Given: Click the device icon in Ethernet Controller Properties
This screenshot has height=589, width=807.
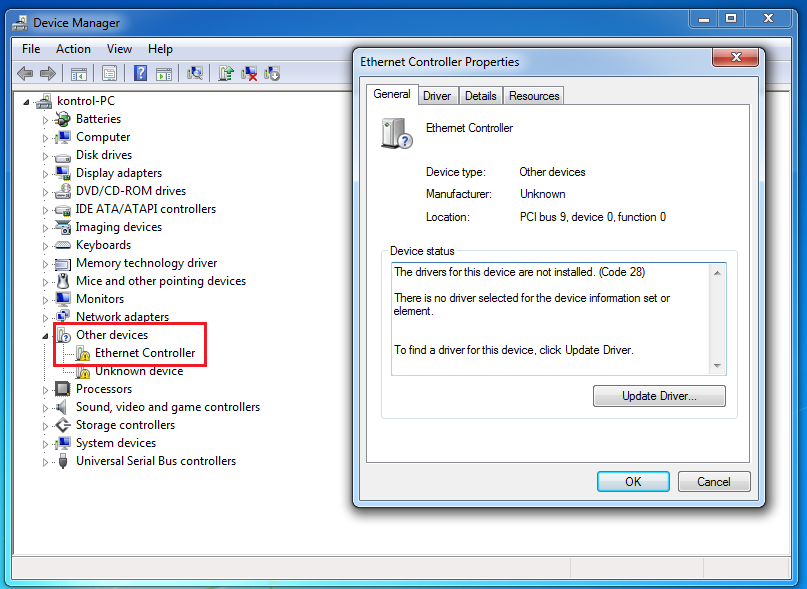Looking at the screenshot, I should click(x=397, y=133).
